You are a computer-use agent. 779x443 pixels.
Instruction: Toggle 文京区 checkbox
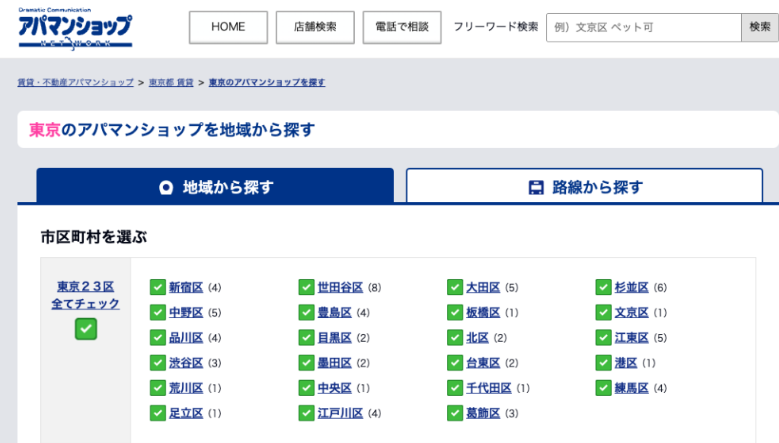(x=603, y=312)
